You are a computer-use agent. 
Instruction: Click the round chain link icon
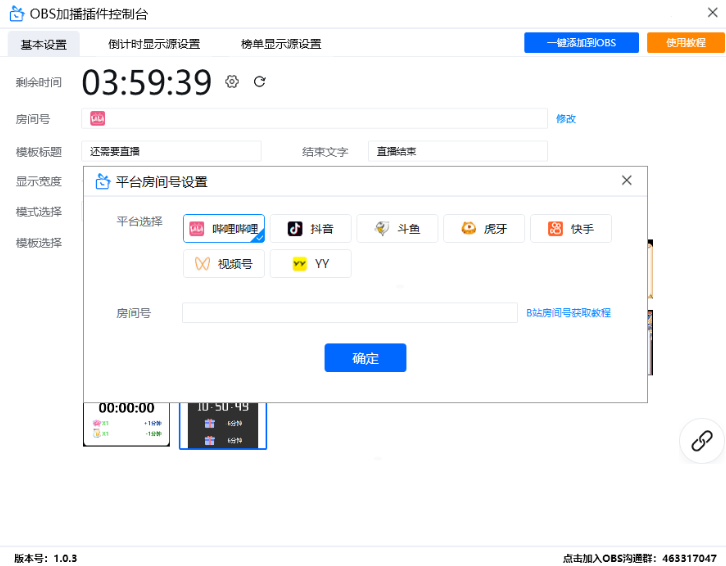pyautogui.click(x=702, y=440)
